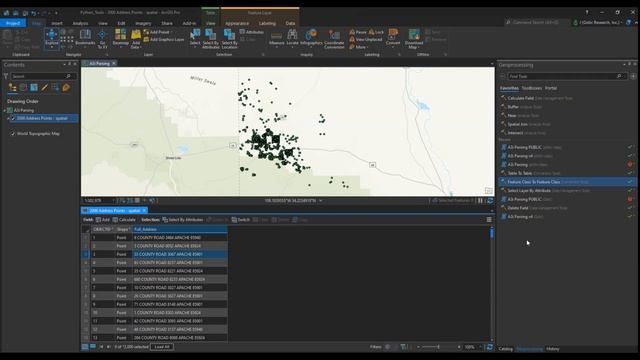Image resolution: width=640 pixels, height=360 pixels.
Task: Toggle visibility of 2000 Address Points layer
Action: pos(13,118)
